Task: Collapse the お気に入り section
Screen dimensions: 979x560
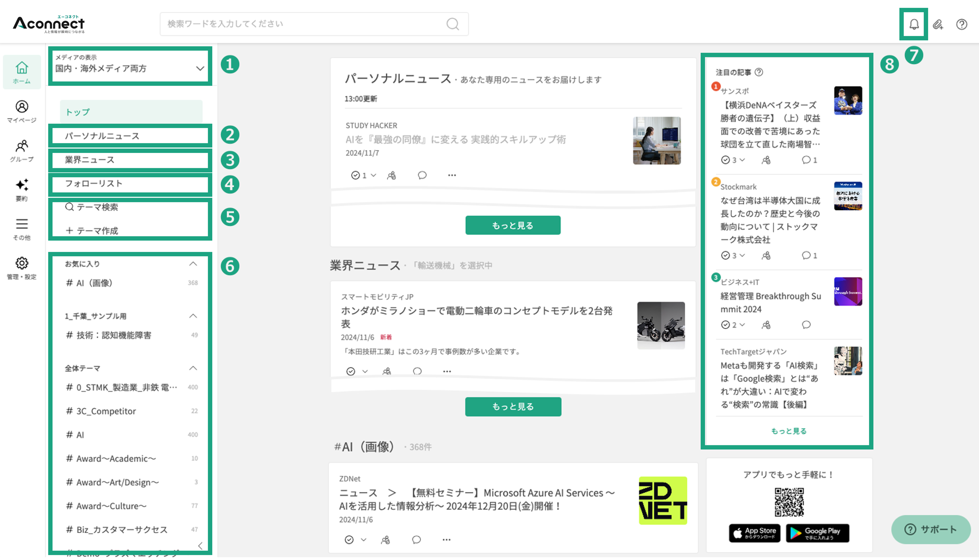Action: (193, 264)
